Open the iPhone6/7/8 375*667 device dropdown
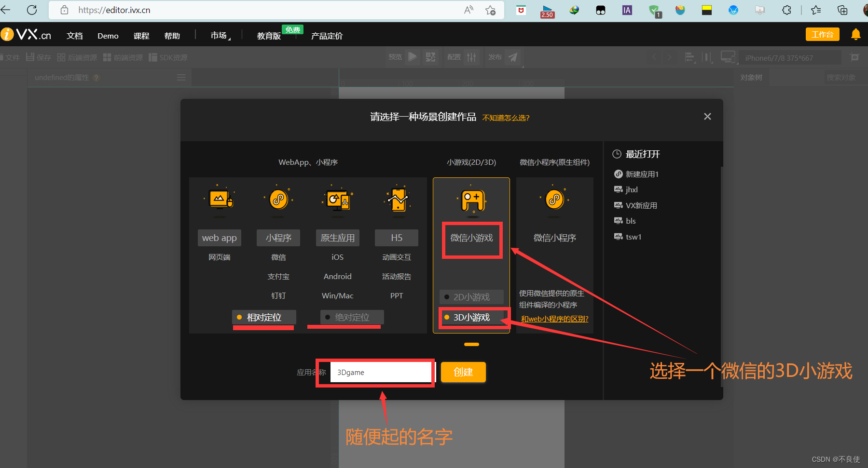 tap(791, 58)
